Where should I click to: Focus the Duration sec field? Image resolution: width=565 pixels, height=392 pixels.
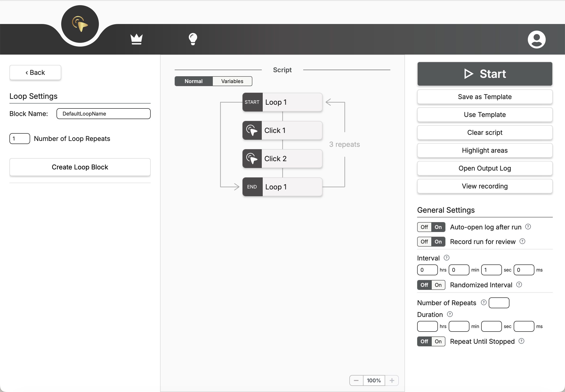pos(491,326)
